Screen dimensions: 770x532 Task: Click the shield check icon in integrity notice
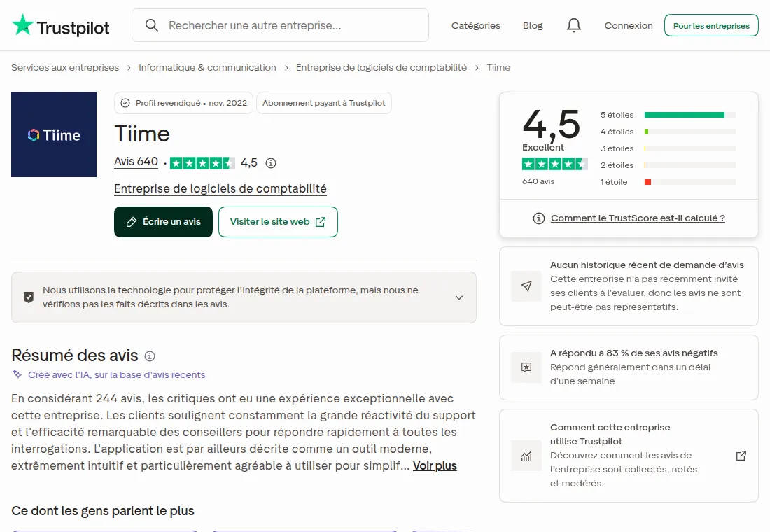[x=29, y=297]
